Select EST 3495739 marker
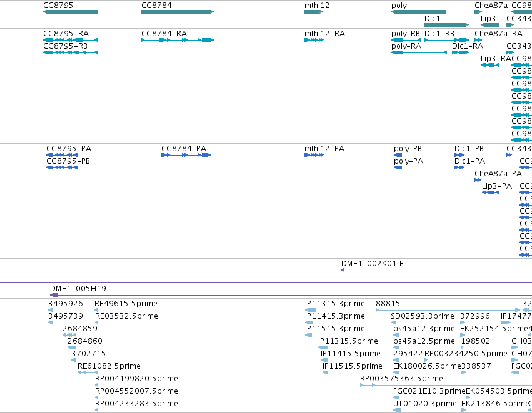The height and width of the screenshot is (413, 532). click(51, 322)
